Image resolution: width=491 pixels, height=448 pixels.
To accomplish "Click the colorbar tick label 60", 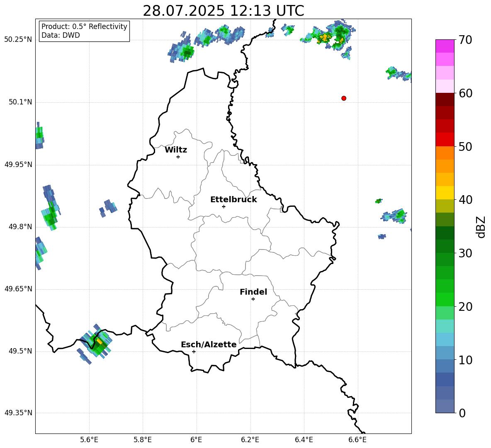I will [x=465, y=93].
